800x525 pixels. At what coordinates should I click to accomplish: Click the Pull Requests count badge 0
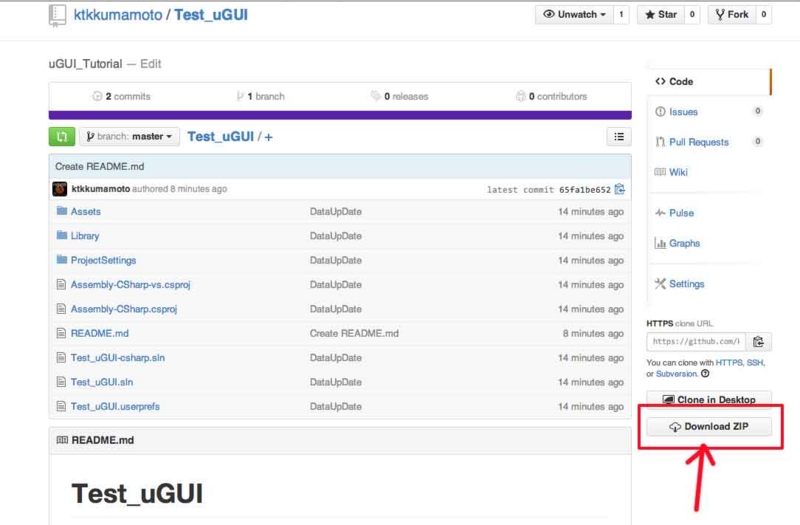point(758,141)
